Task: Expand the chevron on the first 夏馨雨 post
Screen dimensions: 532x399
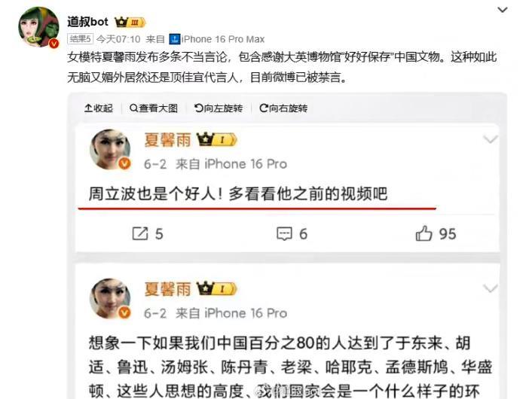Action: 490,139
